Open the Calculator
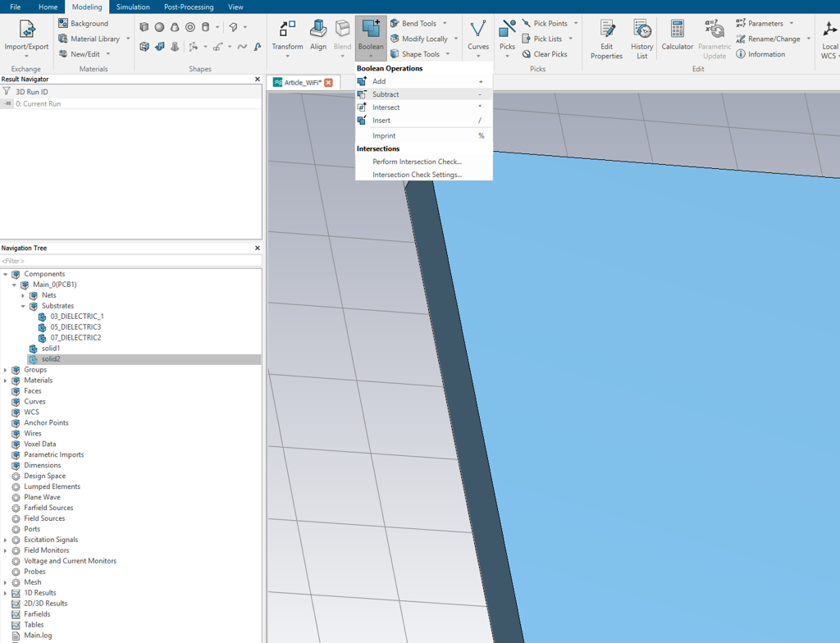 (677, 36)
